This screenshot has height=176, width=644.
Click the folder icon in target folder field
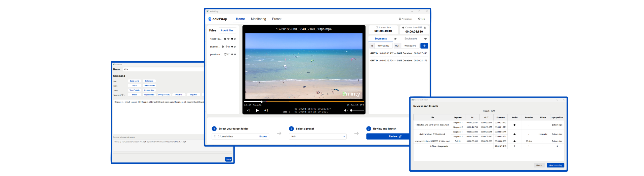pos(215,137)
